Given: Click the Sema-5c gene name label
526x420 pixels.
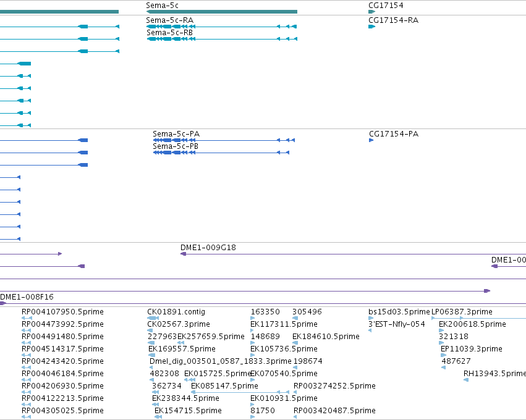Looking at the screenshot, I should 162,6.
